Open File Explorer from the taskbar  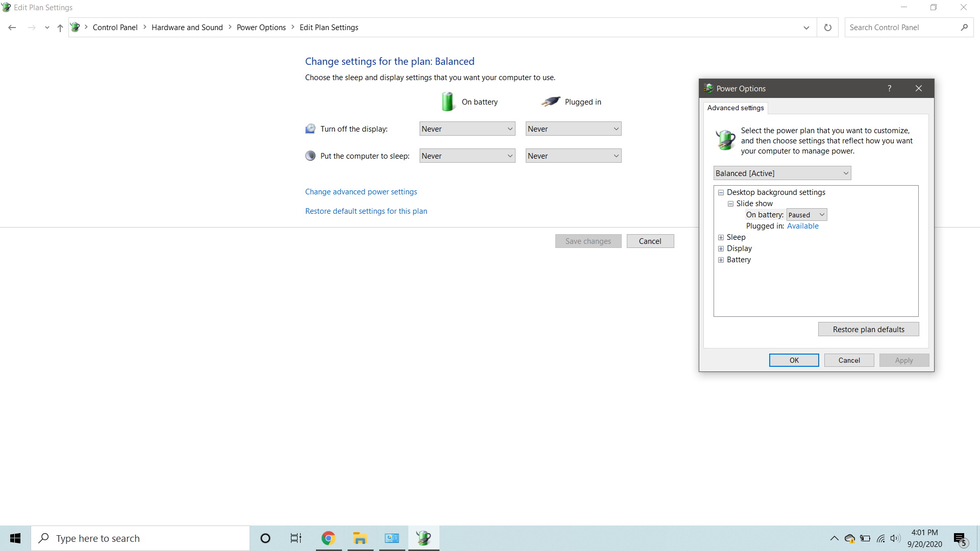(360, 538)
